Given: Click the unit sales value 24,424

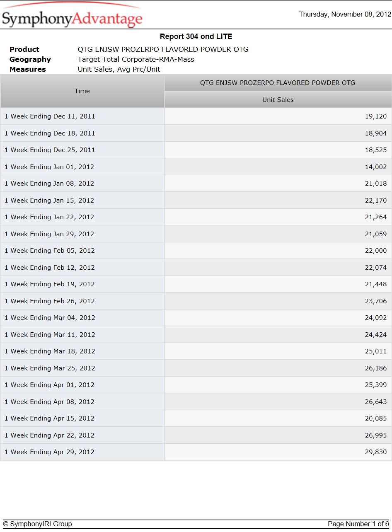Looking at the screenshot, I should coord(376,335).
